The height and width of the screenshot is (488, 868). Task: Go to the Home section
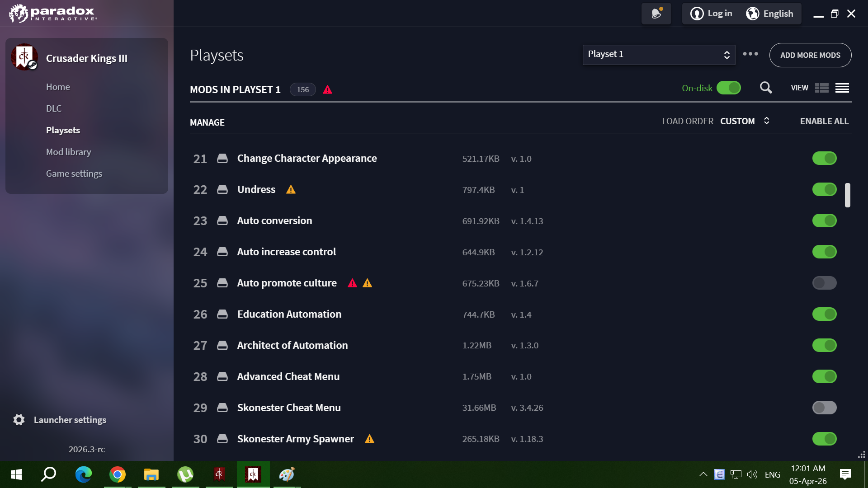(x=58, y=87)
